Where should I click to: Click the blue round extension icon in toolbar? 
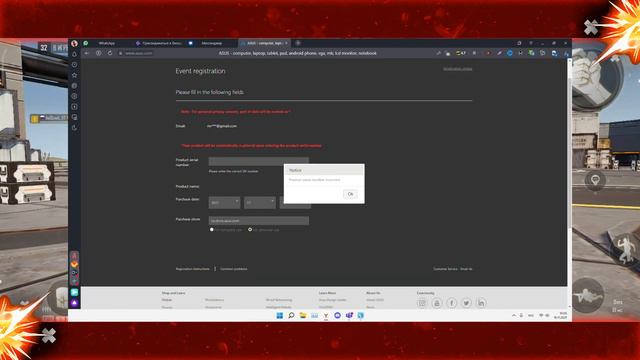pyautogui.click(x=510, y=53)
